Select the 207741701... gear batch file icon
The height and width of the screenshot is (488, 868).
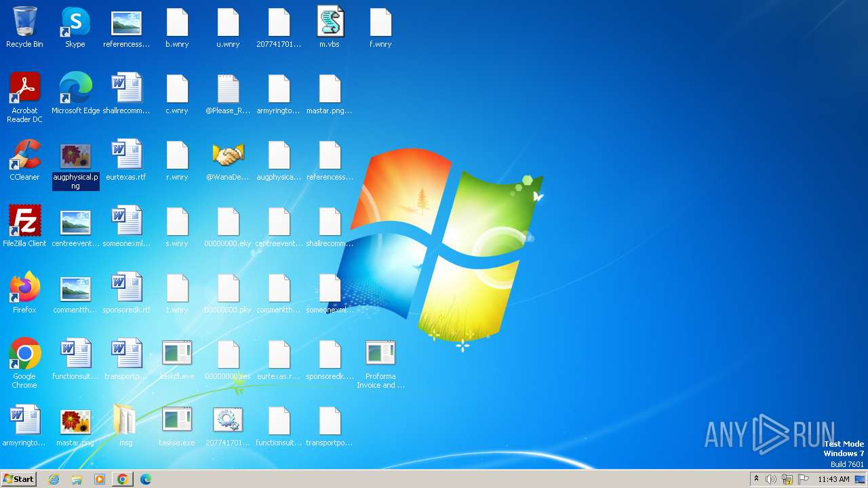coord(228,426)
